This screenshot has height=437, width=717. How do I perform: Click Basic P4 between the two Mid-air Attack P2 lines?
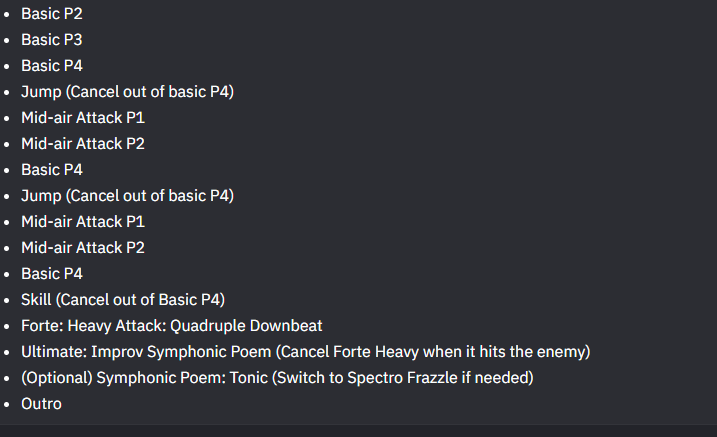pos(52,170)
